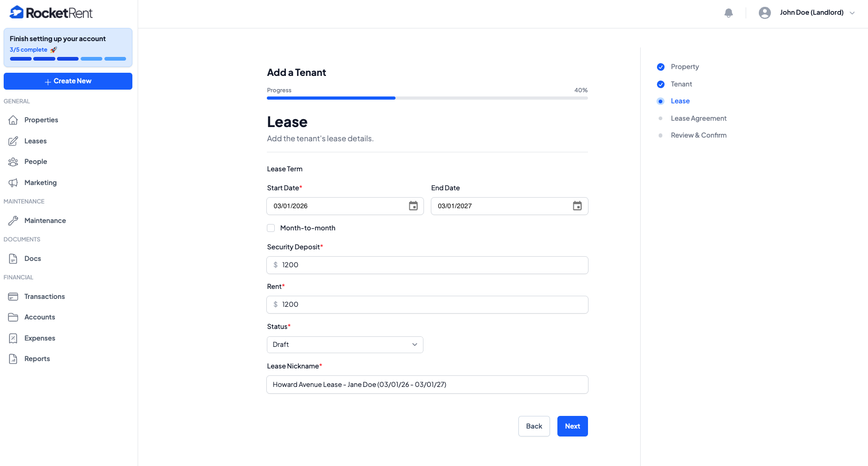
Task: Click the Back button
Action: 534,426
